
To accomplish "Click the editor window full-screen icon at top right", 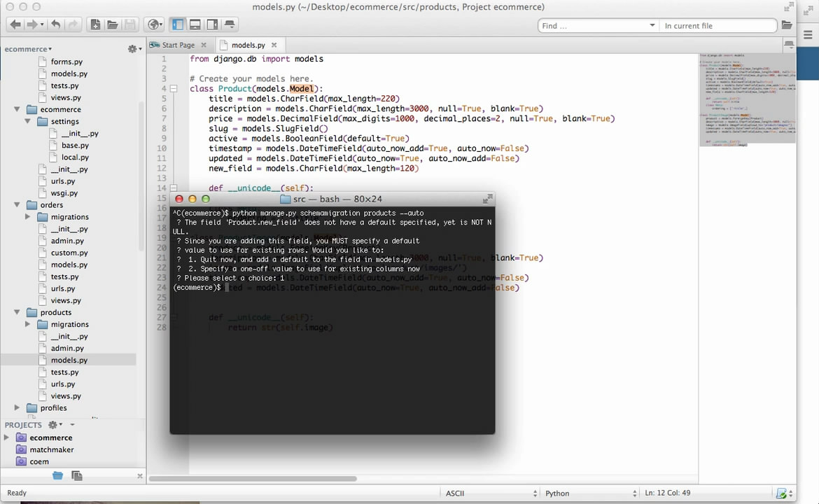I will (788, 7).
